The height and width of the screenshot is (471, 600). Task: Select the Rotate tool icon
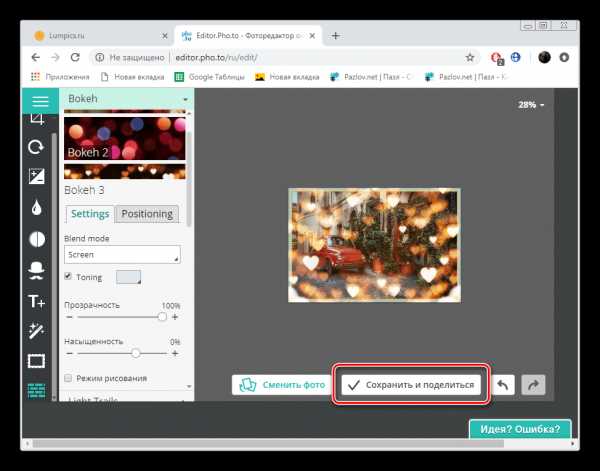[x=36, y=147]
